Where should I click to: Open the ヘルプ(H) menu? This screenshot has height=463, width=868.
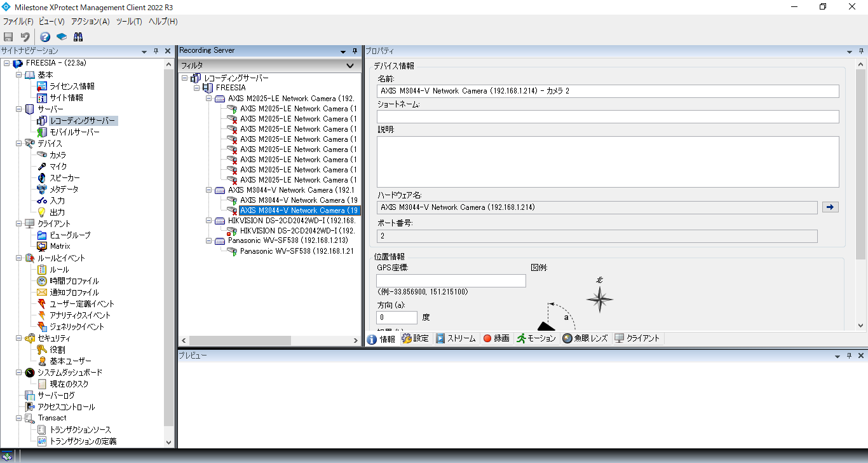(163, 21)
